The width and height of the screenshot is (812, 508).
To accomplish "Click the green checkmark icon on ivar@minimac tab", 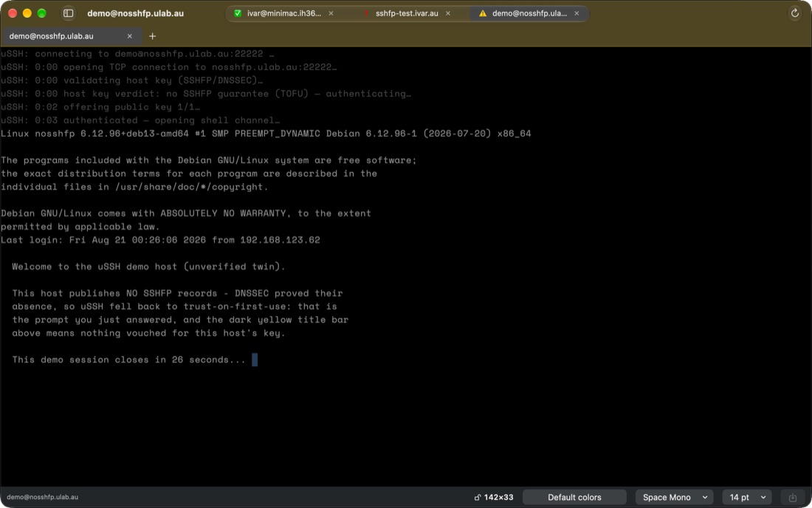I will [x=238, y=13].
